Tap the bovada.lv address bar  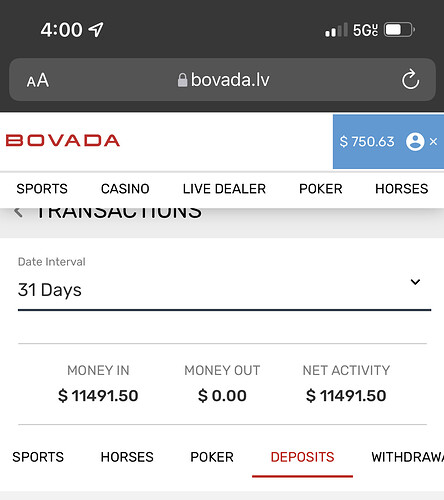[x=222, y=80]
